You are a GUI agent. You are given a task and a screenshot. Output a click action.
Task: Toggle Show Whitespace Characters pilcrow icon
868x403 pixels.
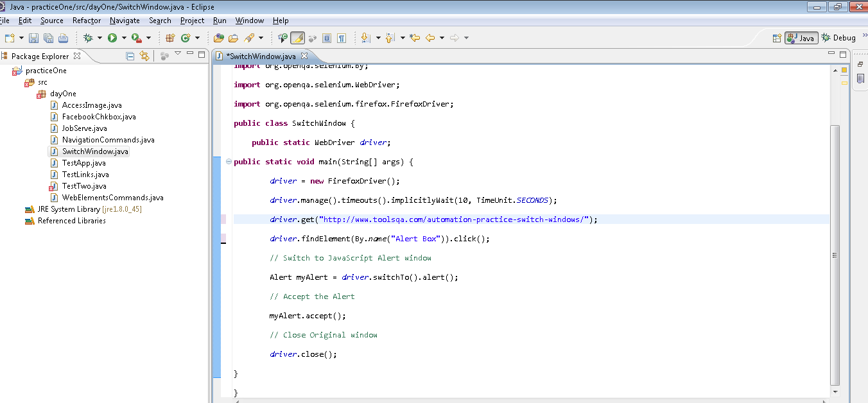(342, 38)
